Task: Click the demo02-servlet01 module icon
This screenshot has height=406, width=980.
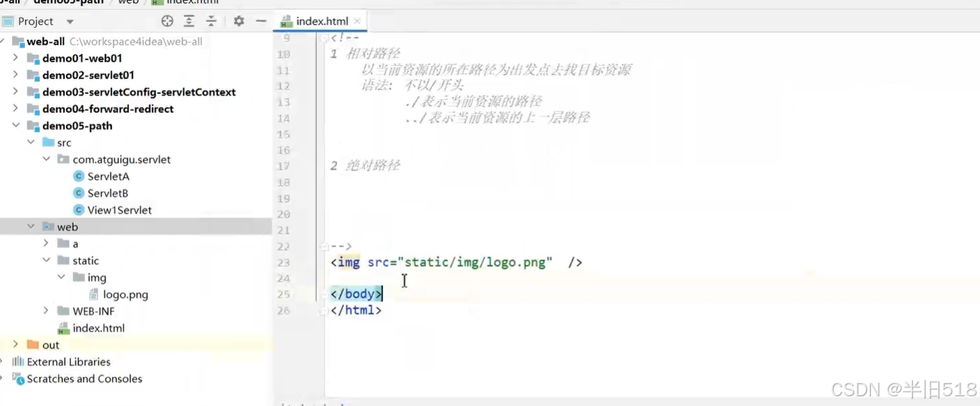Action: (x=33, y=75)
